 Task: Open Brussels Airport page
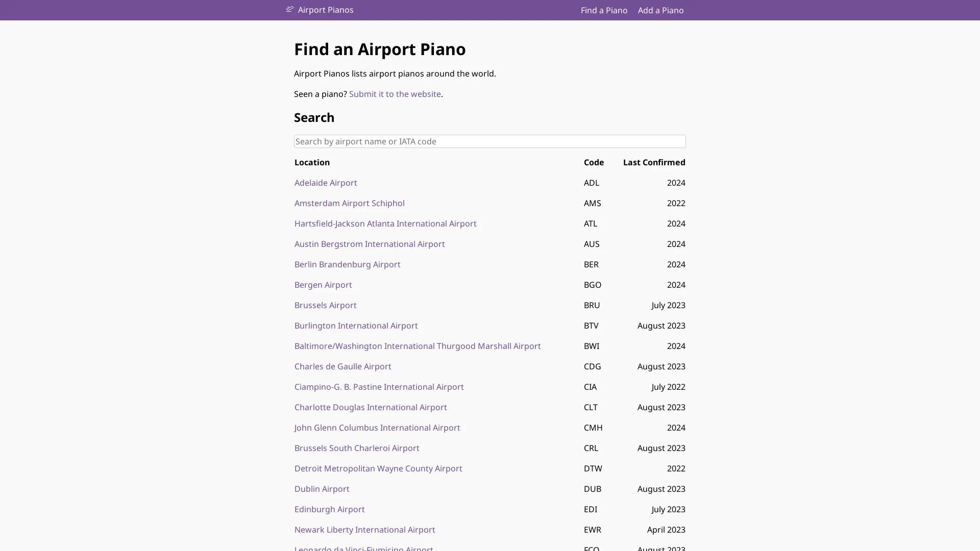[325, 305]
